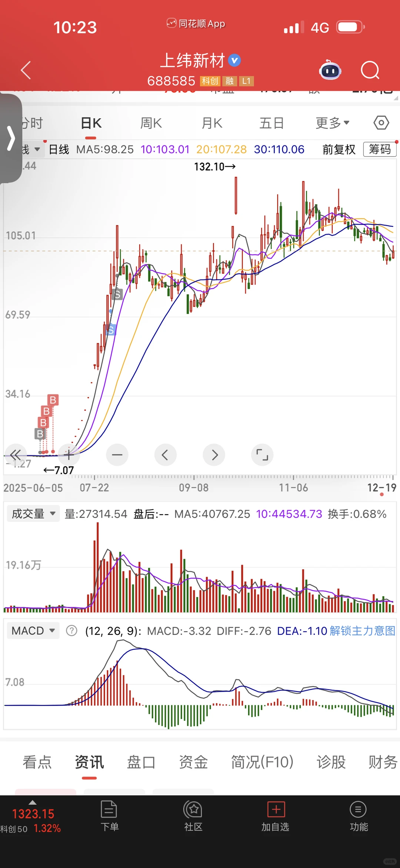
Task: Jump to earliest data double-arrow
Action: 16,455
